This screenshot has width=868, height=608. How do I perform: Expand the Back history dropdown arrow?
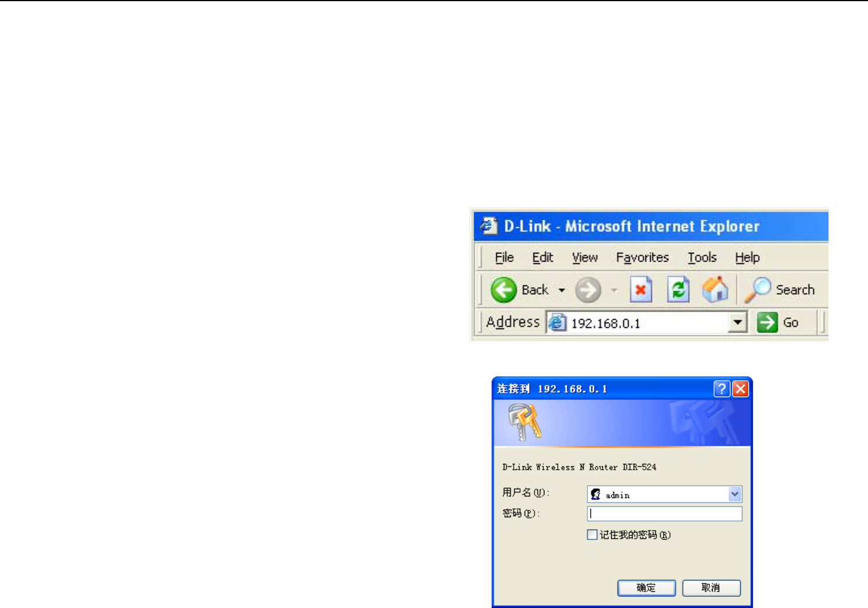[x=561, y=290]
